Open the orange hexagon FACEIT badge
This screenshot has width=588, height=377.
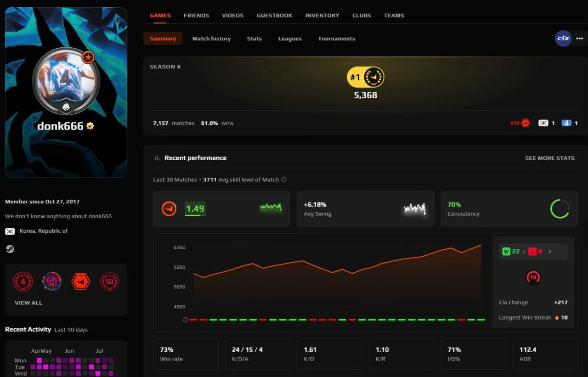[x=80, y=281]
